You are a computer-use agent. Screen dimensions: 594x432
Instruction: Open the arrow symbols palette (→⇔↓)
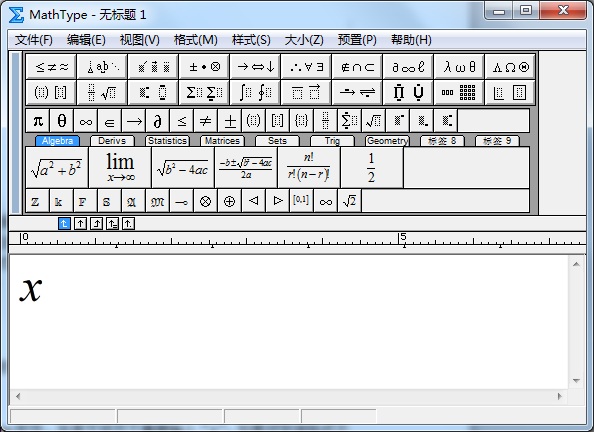pos(255,67)
